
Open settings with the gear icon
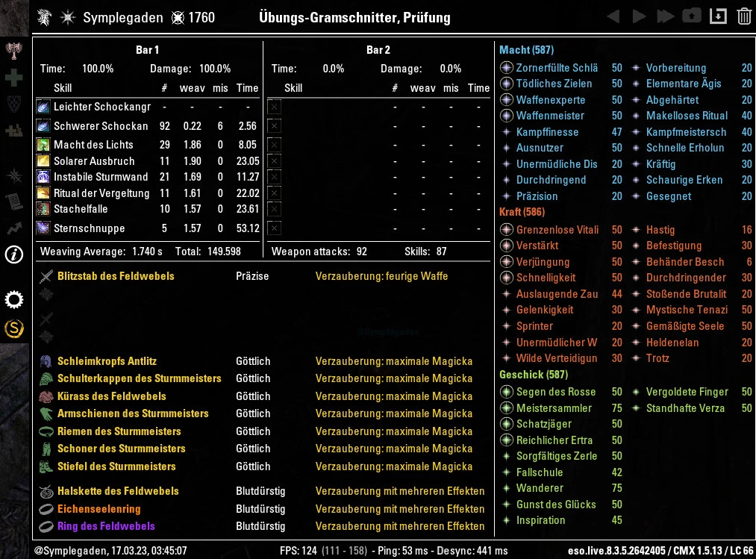click(13, 300)
